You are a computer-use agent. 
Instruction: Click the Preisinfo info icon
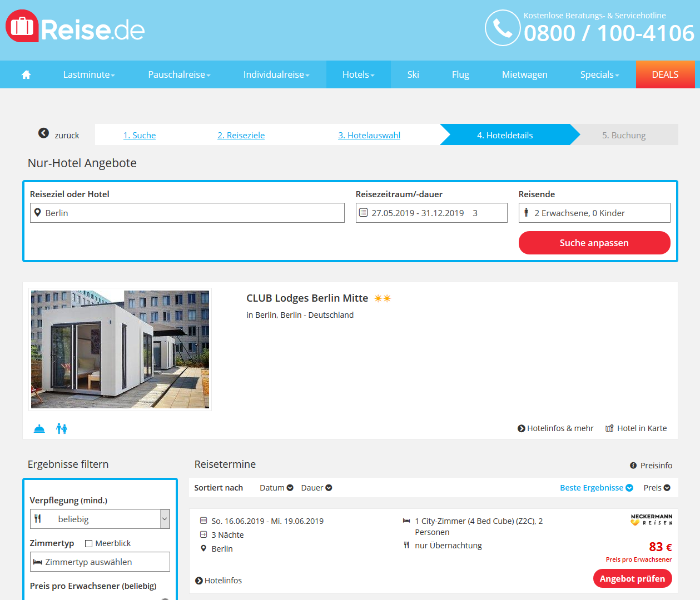633,466
